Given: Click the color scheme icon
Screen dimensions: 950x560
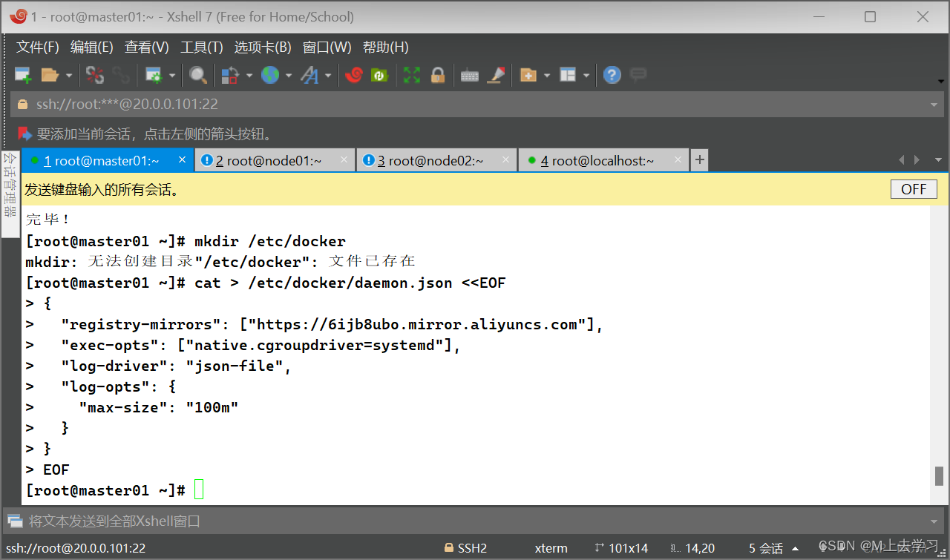Looking at the screenshot, I should [x=230, y=75].
